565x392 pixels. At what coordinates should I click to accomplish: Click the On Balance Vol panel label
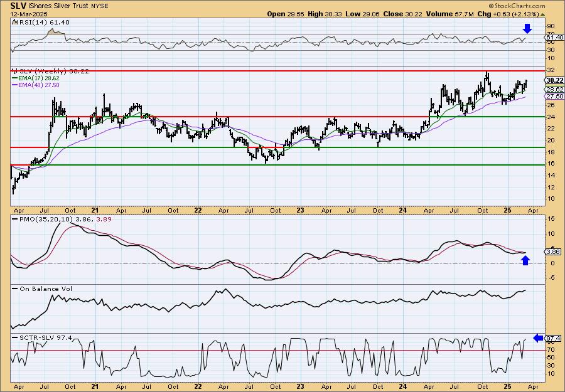[x=46, y=289]
